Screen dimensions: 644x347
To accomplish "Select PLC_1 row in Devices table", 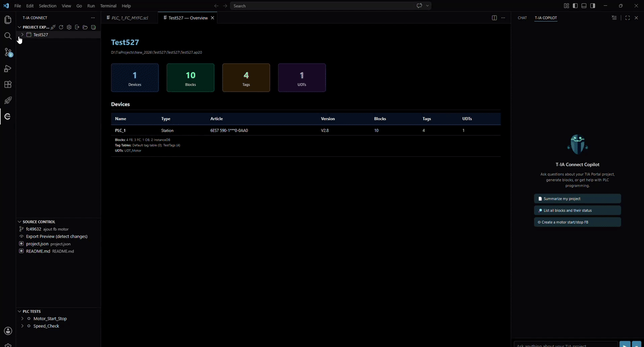I will pos(306,131).
